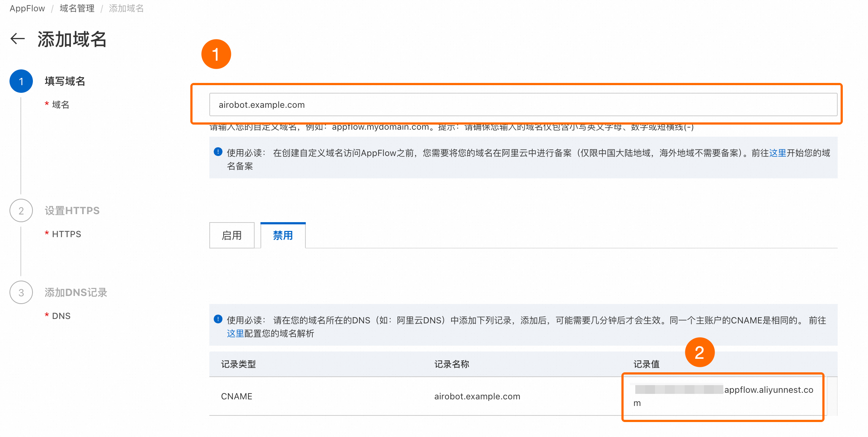The height and width of the screenshot is (437, 868).
Task: Click info icon in filing notice
Action: coord(218,152)
